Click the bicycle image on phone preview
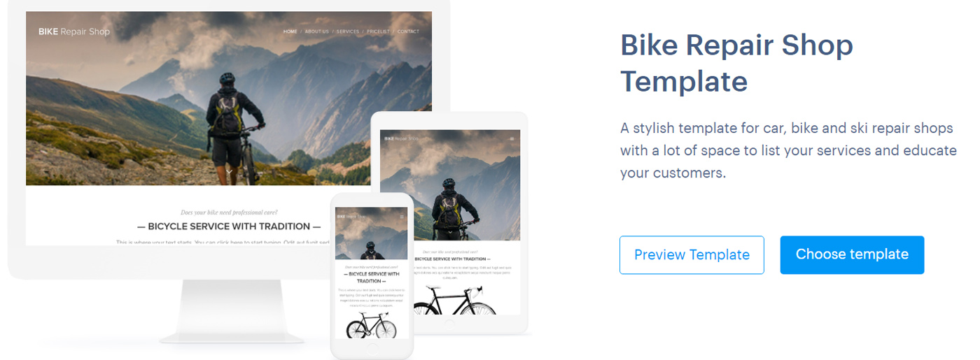This screenshot has width=980, height=360. pos(372,325)
